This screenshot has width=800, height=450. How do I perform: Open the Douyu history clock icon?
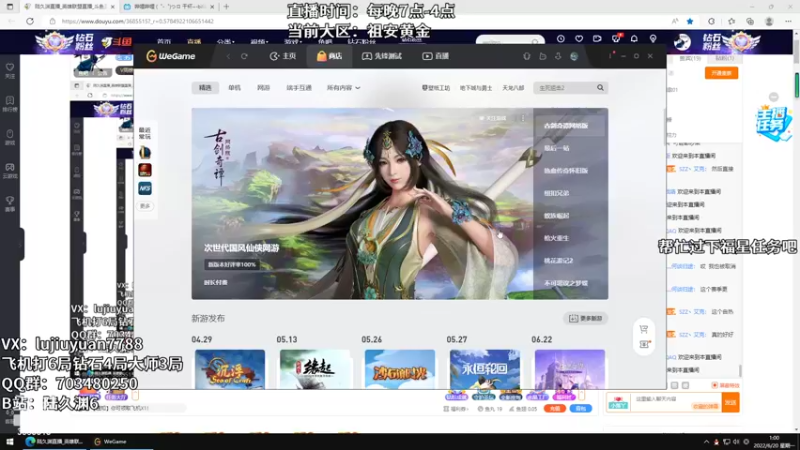[x=561, y=39]
